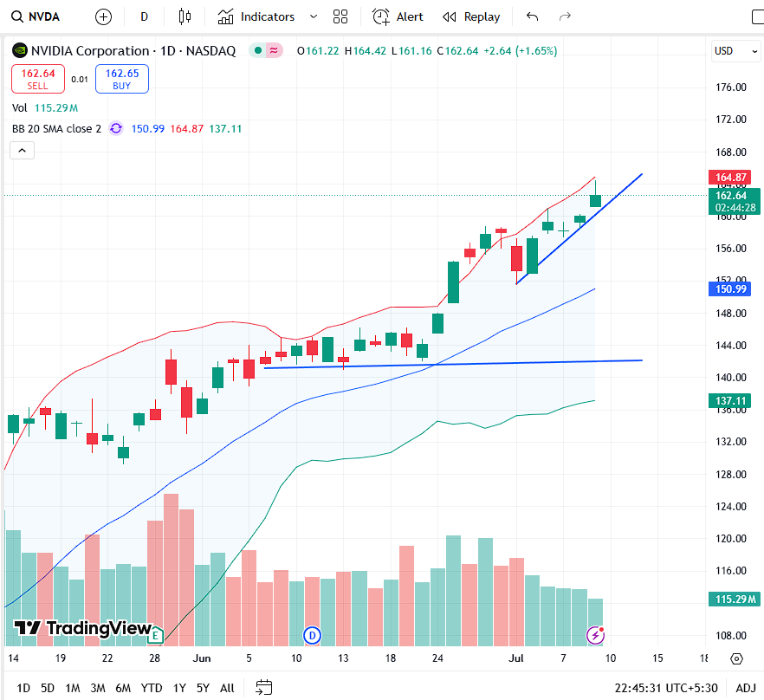Redo the last chart action
764x700 pixels.
tap(565, 16)
